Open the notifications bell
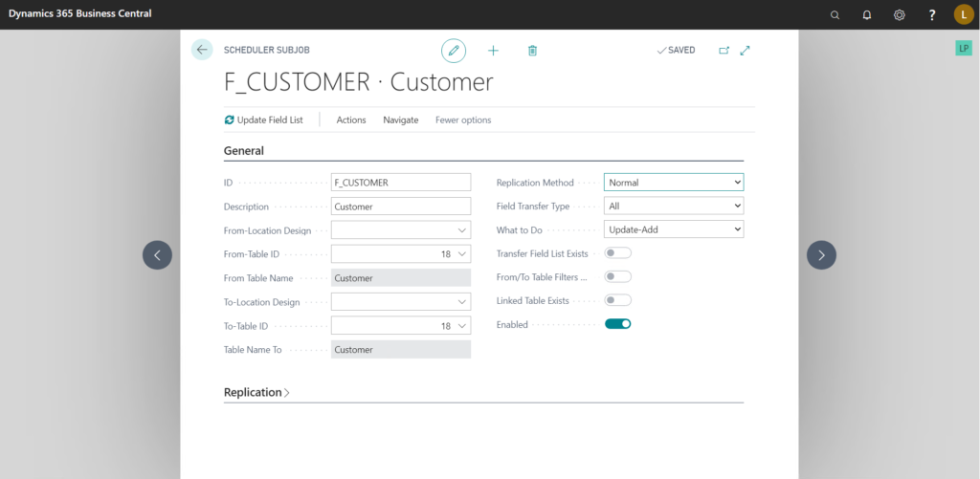This screenshot has width=980, height=479. (x=867, y=15)
